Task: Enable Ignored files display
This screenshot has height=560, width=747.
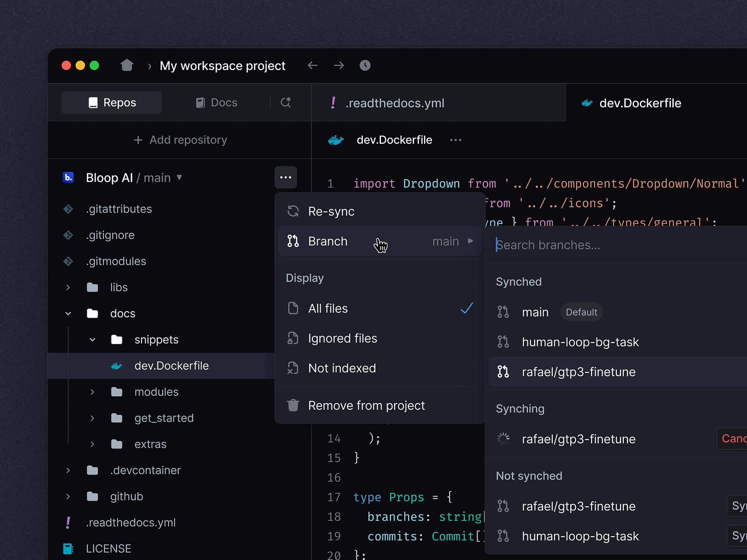Action: click(x=343, y=338)
